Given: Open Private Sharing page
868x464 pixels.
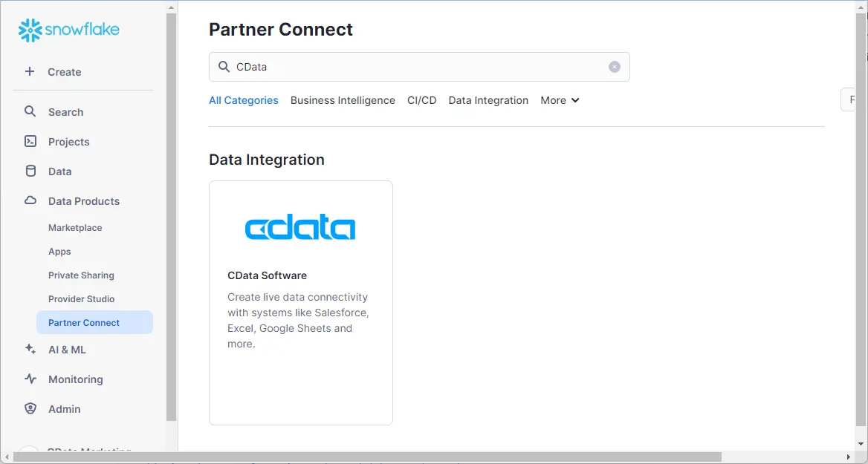Looking at the screenshot, I should 81,275.
